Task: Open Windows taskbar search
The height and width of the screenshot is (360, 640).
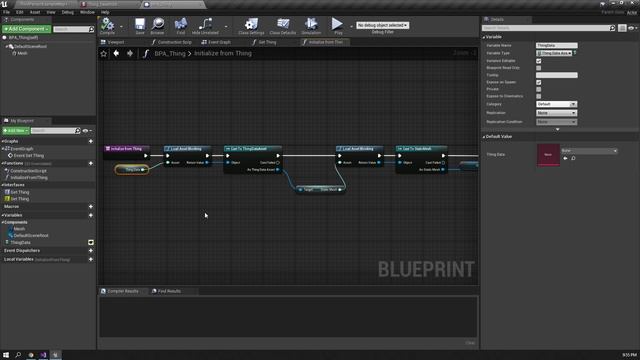Action: point(18,355)
